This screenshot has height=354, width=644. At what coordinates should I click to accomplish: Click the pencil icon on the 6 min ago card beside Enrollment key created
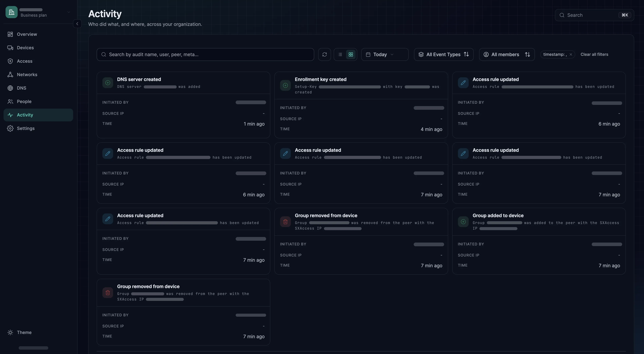click(463, 83)
